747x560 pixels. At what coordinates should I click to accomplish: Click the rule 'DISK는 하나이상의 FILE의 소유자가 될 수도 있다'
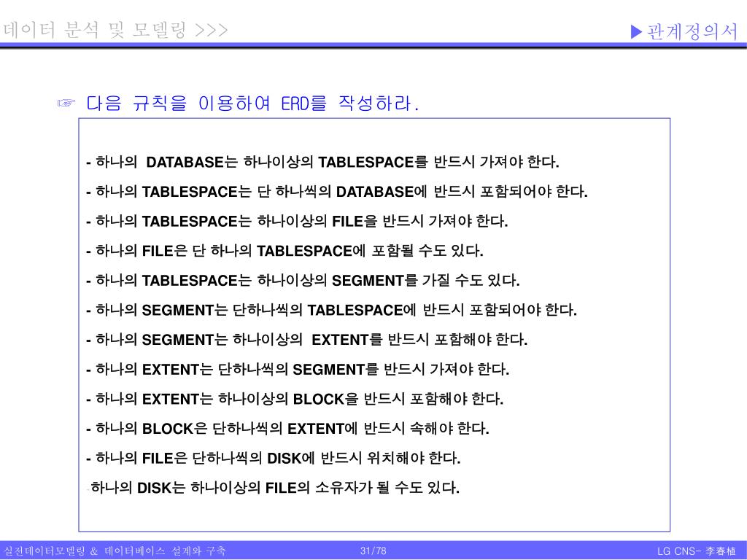coord(274,487)
